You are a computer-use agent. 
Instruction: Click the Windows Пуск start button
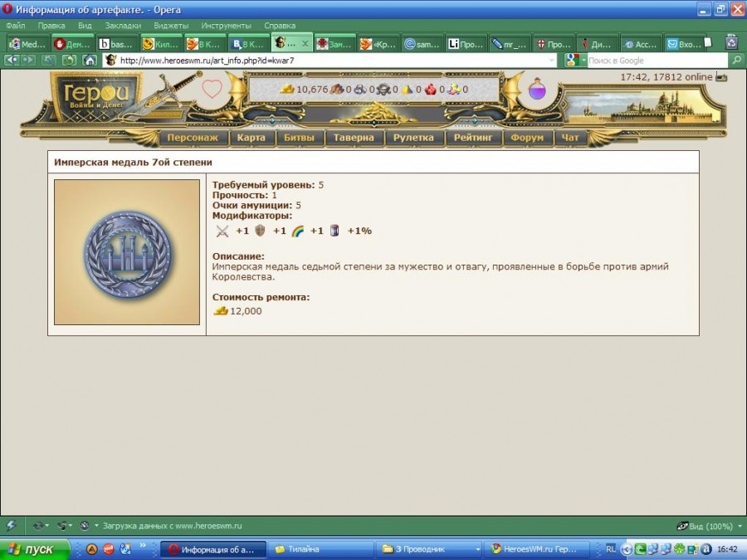[x=32, y=549]
